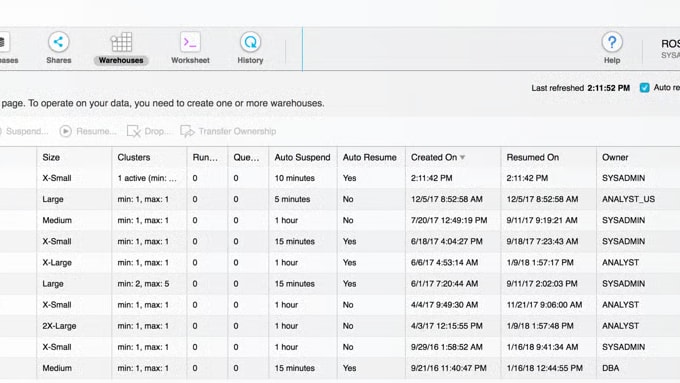Click created date '6/18/17 4:04:27 PM'
This screenshot has width=680, height=383.
coord(447,242)
